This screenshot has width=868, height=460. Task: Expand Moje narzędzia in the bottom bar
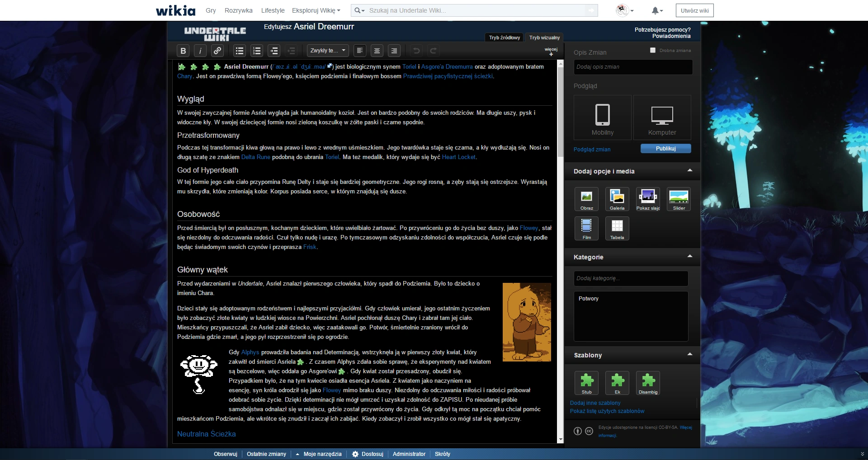click(319, 454)
